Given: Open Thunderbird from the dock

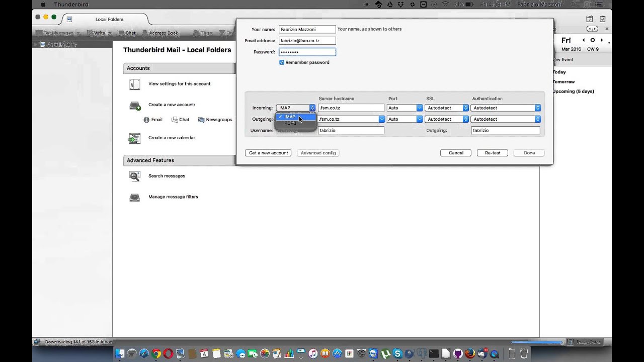Looking at the screenshot, I should [482, 353].
